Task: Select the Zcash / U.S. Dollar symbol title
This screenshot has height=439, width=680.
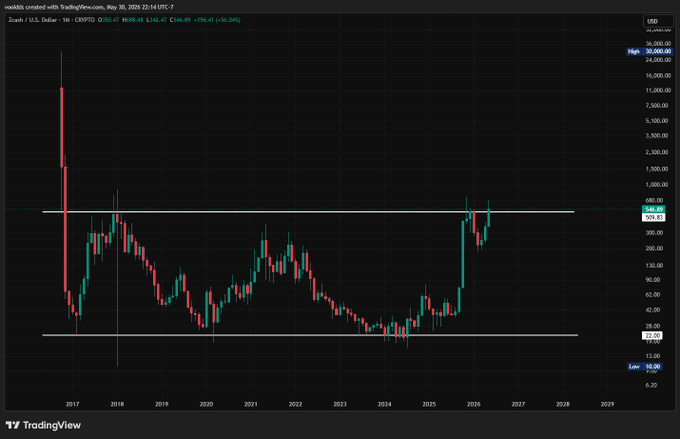Action: pyautogui.click(x=35, y=20)
